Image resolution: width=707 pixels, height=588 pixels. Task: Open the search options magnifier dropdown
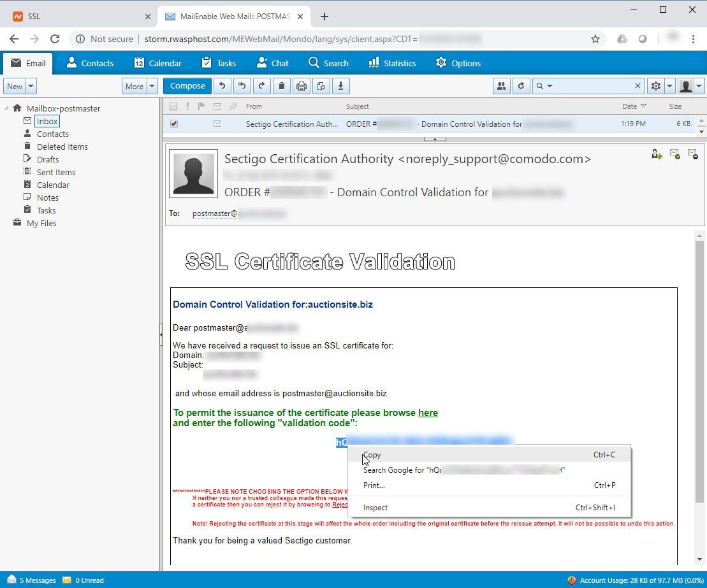pos(544,86)
